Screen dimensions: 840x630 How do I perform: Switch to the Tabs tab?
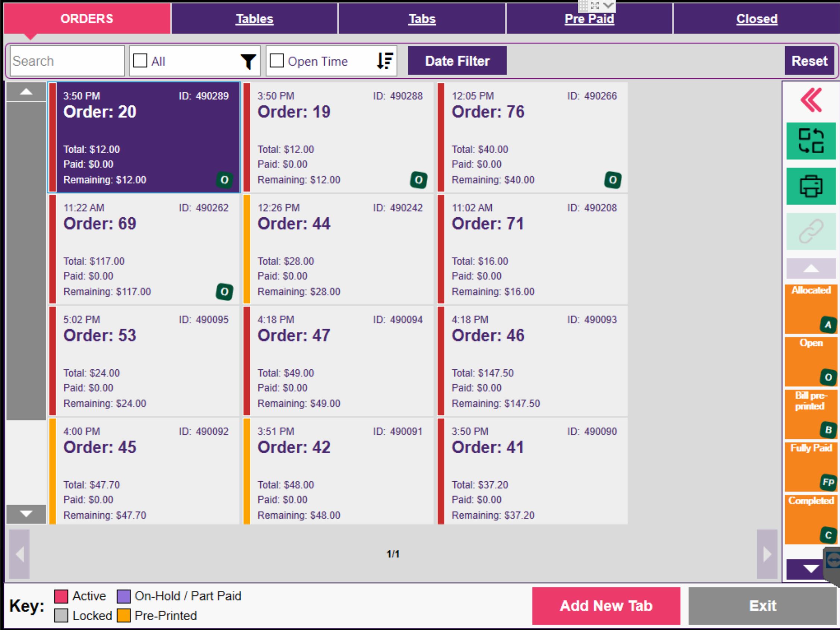[422, 19]
